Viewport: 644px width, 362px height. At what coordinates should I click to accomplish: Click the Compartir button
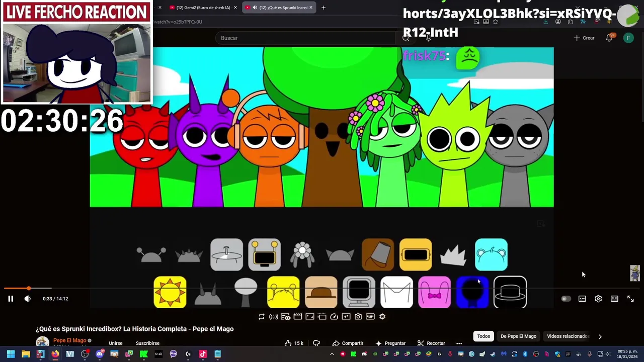(348, 343)
